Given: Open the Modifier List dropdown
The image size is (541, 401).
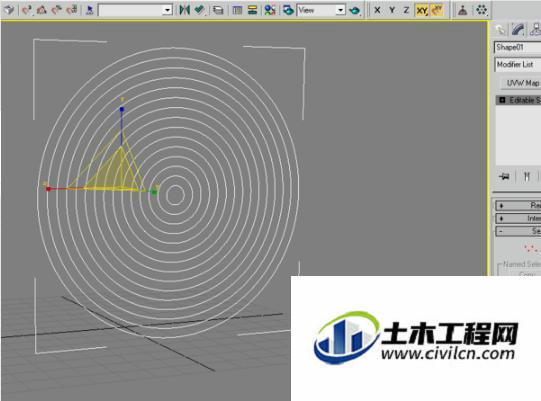Looking at the screenshot, I should pos(518,65).
